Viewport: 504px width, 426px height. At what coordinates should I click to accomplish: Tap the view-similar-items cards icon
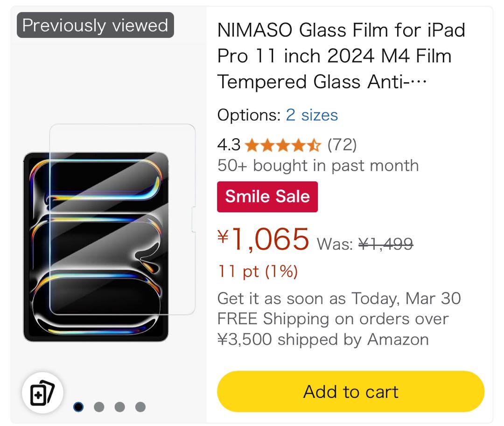tap(42, 392)
